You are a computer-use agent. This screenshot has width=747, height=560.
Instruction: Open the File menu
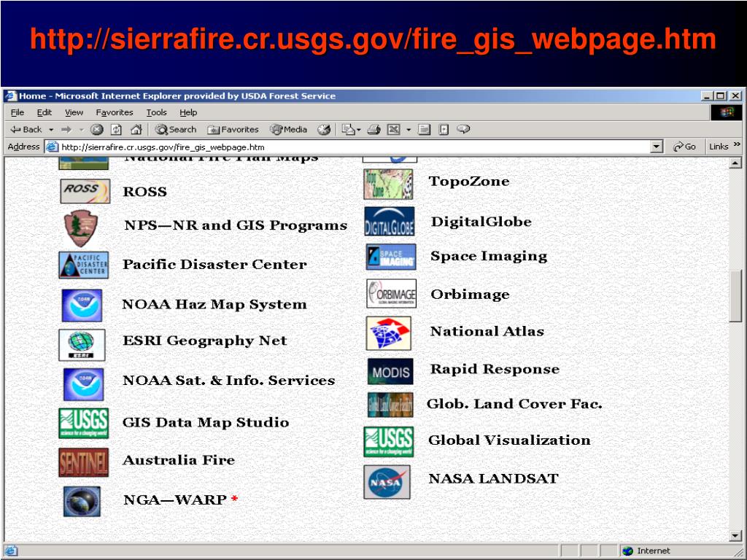[18, 112]
